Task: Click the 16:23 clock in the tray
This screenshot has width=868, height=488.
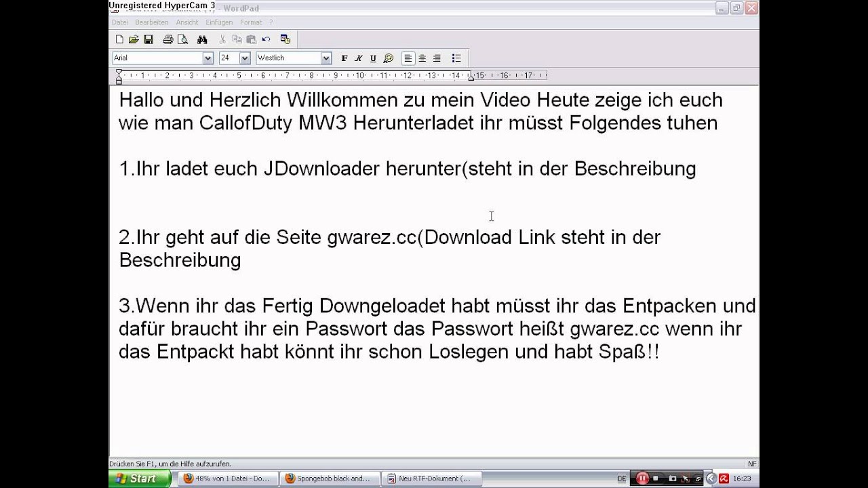Action: [x=742, y=479]
